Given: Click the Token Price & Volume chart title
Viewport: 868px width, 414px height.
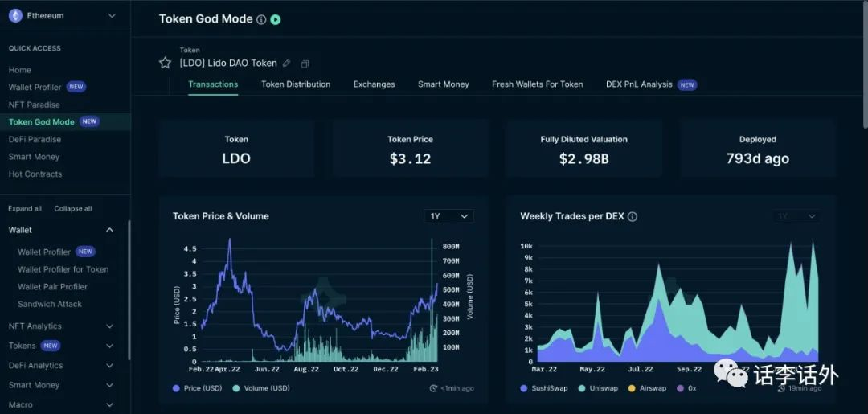Looking at the screenshot, I should pyautogui.click(x=221, y=216).
